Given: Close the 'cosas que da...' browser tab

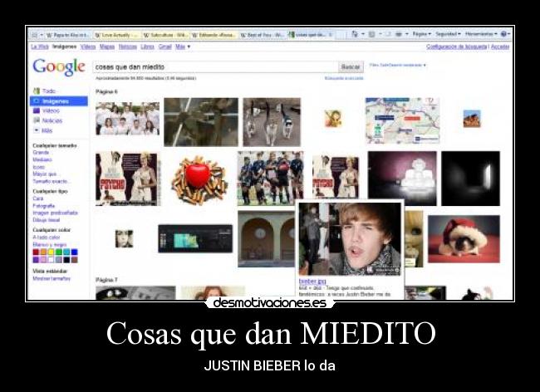Looking at the screenshot, I should [331, 35].
